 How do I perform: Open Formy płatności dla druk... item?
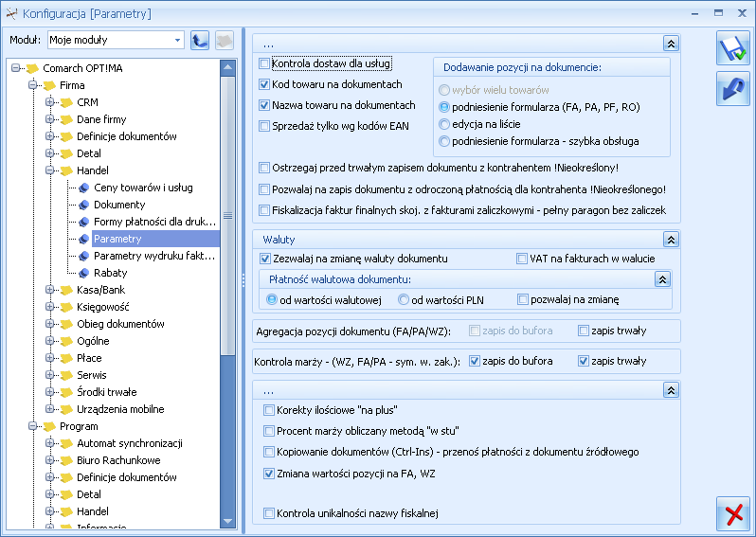click(x=154, y=223)
